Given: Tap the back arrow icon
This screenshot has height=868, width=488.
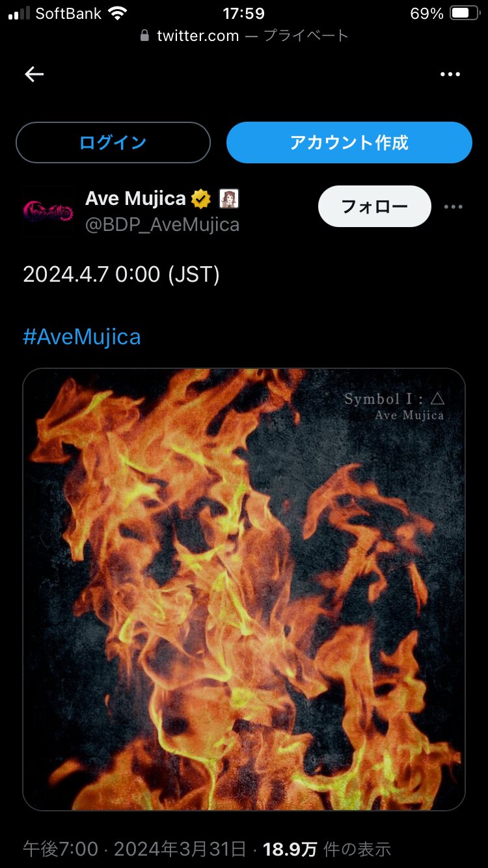Looking at the screenshot, I should pos(34,74).
